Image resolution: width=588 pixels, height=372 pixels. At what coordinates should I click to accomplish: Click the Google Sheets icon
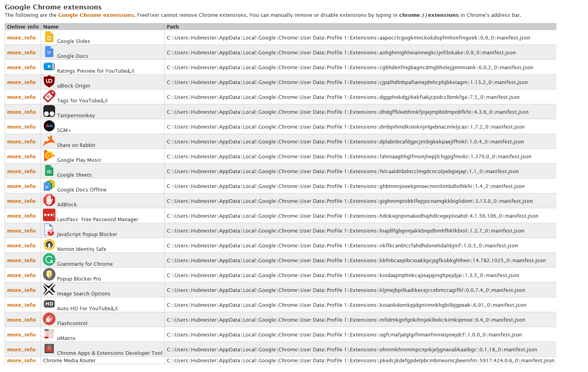tap(49, 171)
